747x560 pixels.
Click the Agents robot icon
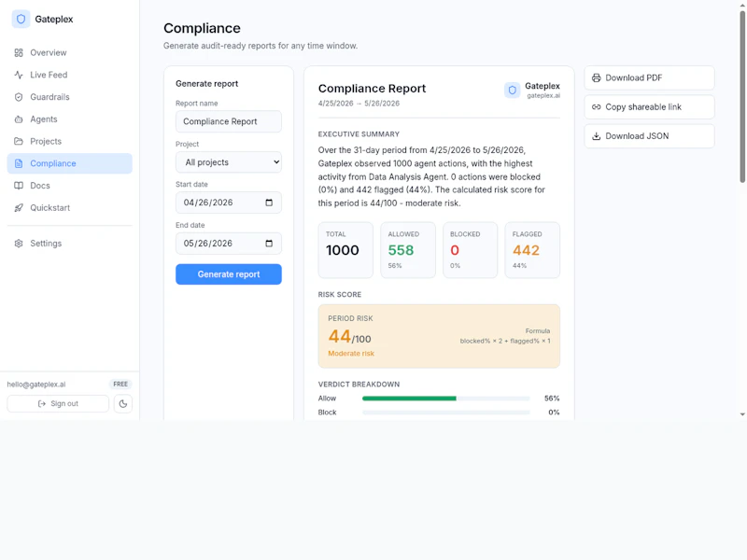[x=19, y=119]
